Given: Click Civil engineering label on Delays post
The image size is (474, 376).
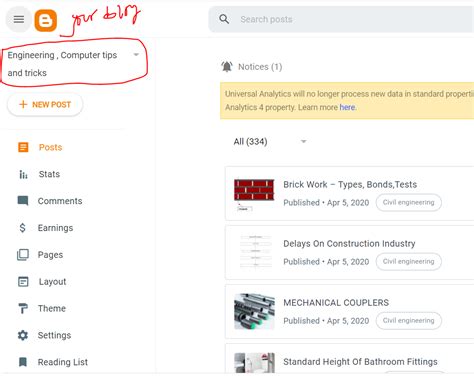Looking at the screenshot, I should pos(409,261).
